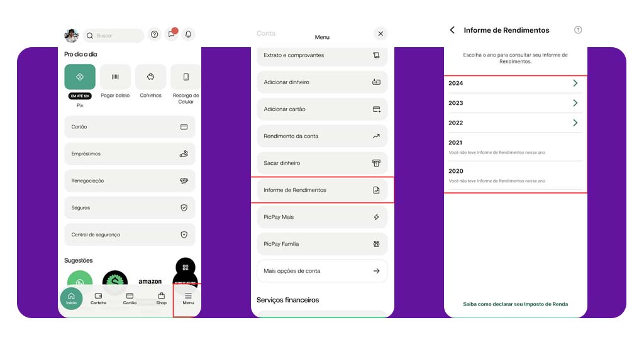Screen dimensions: 644x337
Task: Open the Central de segurança row
Action: tap(130, 235)
